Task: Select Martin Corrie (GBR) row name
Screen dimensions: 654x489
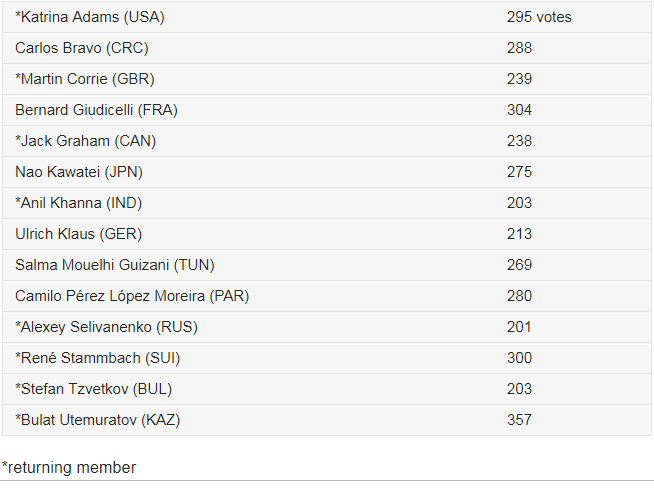Action: [85, 79]
